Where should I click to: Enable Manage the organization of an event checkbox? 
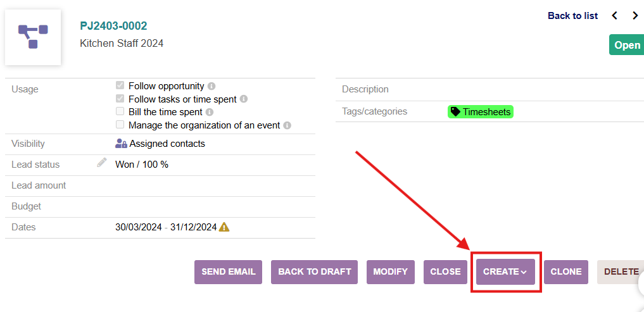(120, 125)
